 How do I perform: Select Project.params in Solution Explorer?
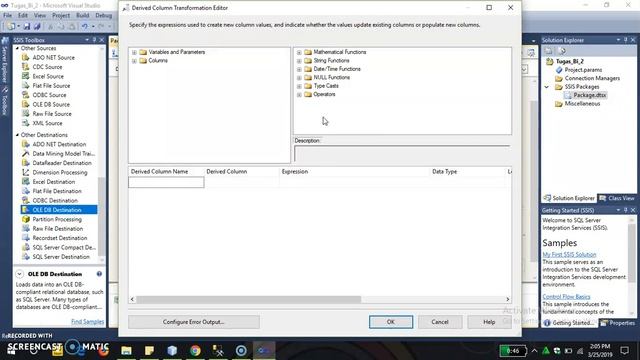tap(583, 70)
